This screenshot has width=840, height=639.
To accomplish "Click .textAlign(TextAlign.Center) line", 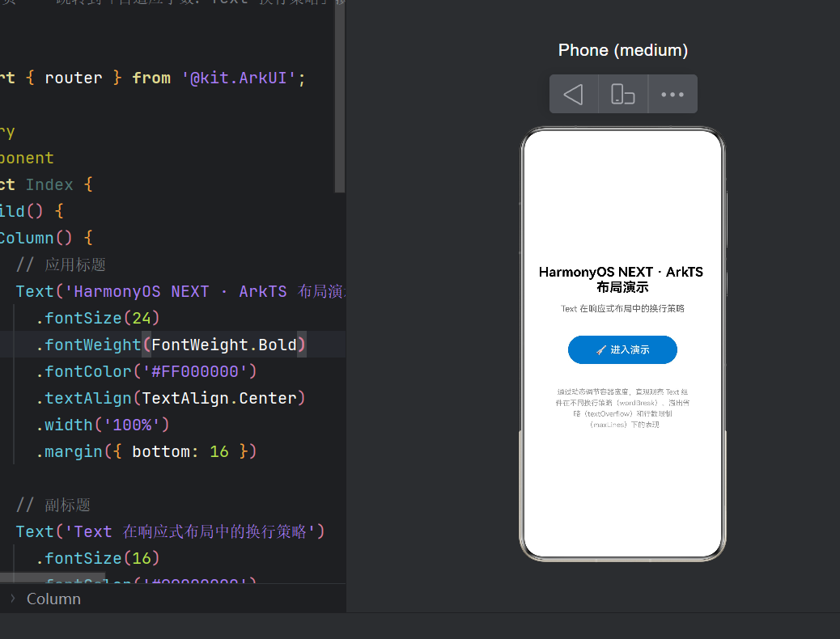I will coord(171,398).
